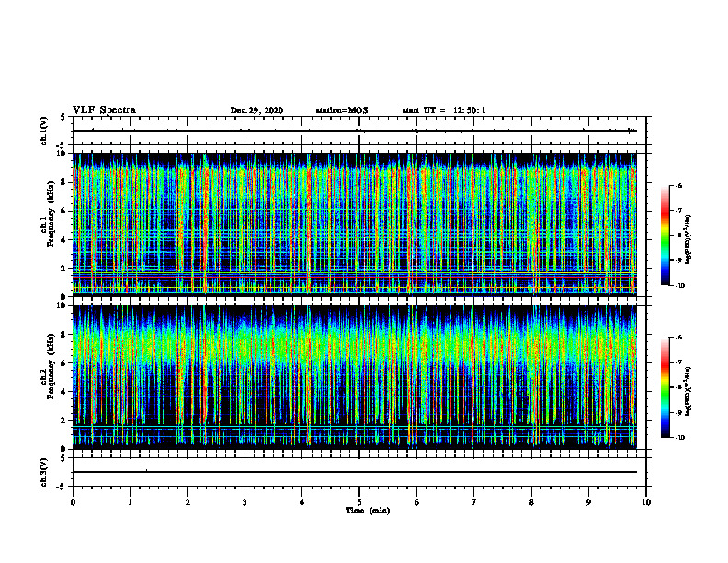Click the time axis tick label '0'

[x=73, y=502]
